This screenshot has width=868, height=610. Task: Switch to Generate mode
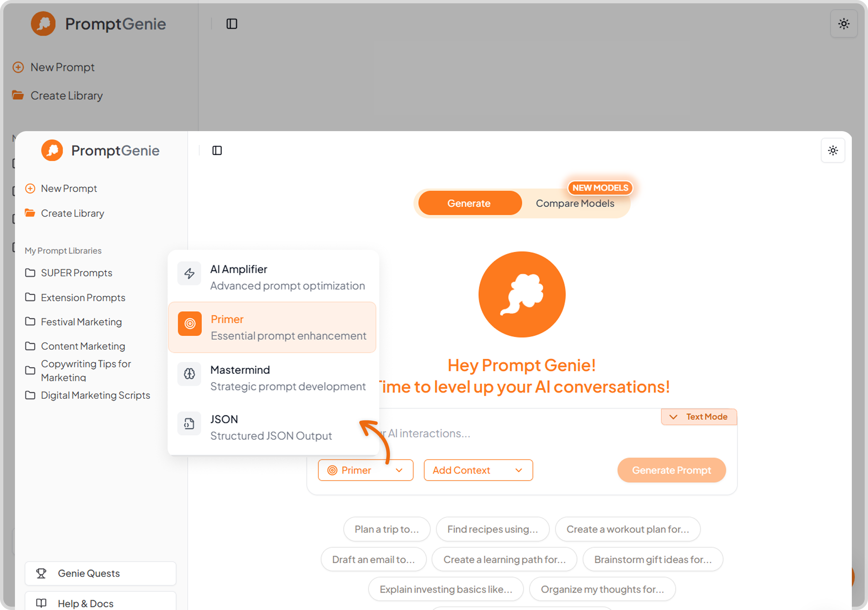point(469,203)
